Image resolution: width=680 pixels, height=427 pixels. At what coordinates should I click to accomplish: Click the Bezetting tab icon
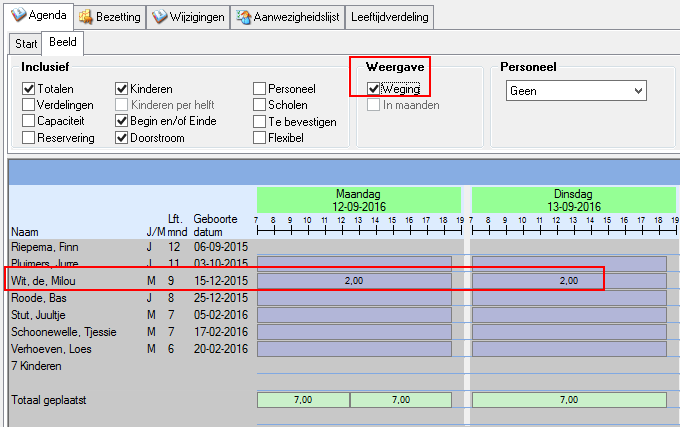(87, 17)
